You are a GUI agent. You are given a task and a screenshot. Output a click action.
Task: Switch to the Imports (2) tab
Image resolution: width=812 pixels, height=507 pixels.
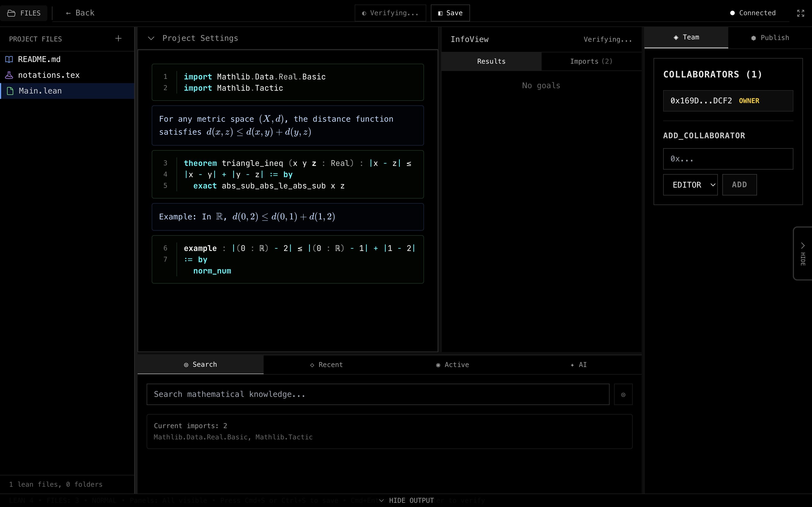tap(591, 61)
